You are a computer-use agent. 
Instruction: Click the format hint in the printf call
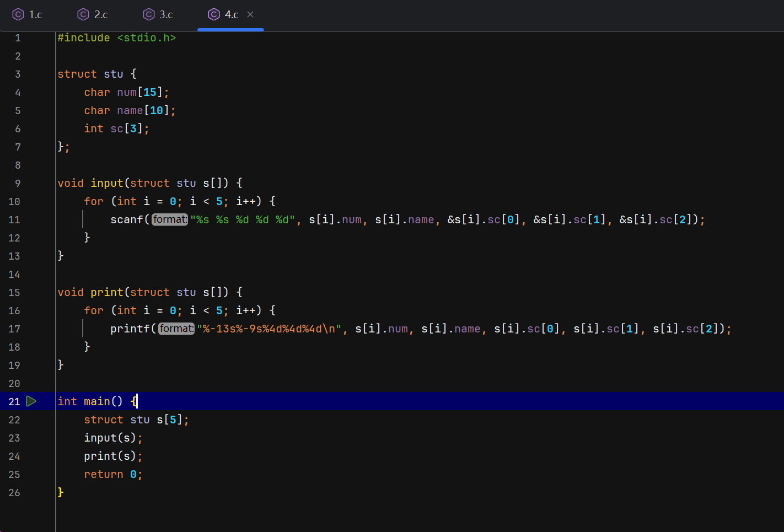pos(176,329)
